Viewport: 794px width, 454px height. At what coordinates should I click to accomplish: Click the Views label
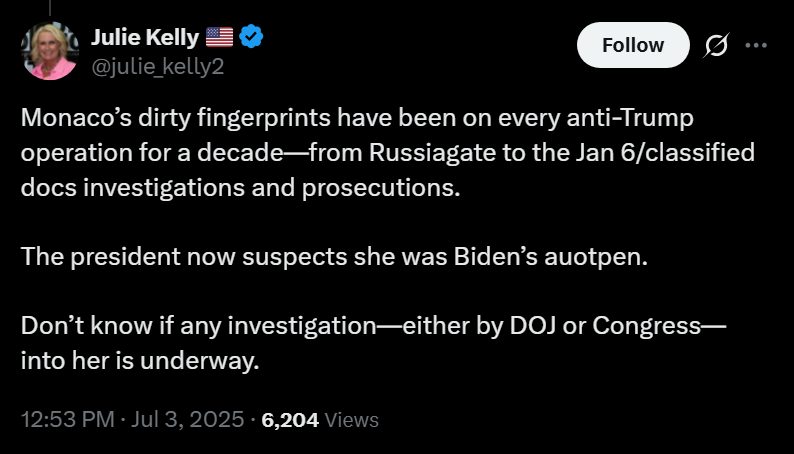pyautogui.click(x=351, y=420)
